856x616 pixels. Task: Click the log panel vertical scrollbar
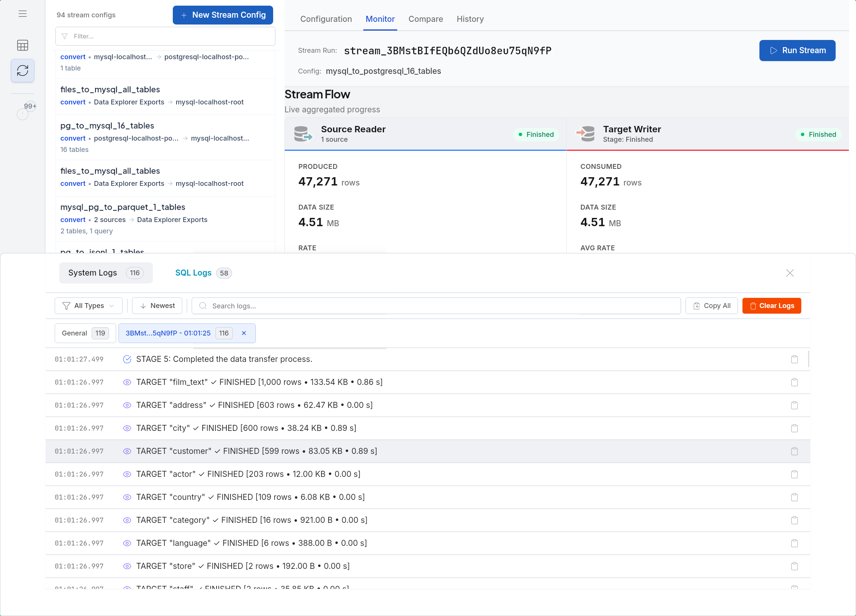tap(808, 359)
